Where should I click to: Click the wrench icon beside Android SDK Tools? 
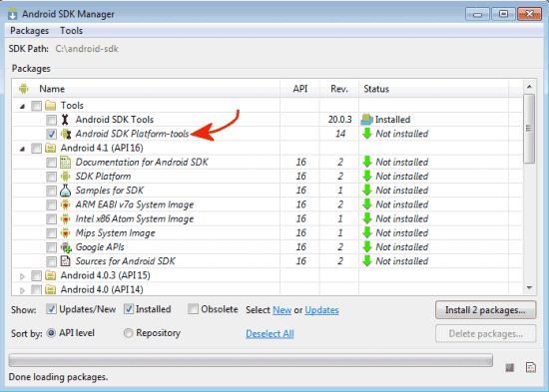tap(65, 120)
